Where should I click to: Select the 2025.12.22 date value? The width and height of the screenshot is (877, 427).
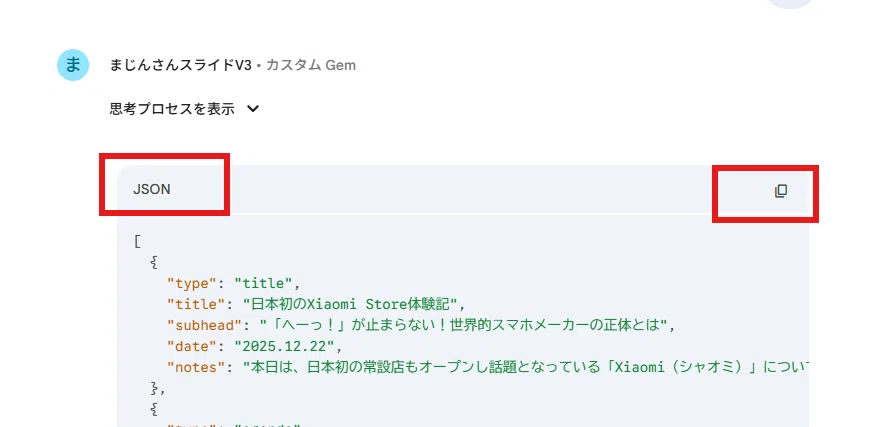(x=284, y=346)
